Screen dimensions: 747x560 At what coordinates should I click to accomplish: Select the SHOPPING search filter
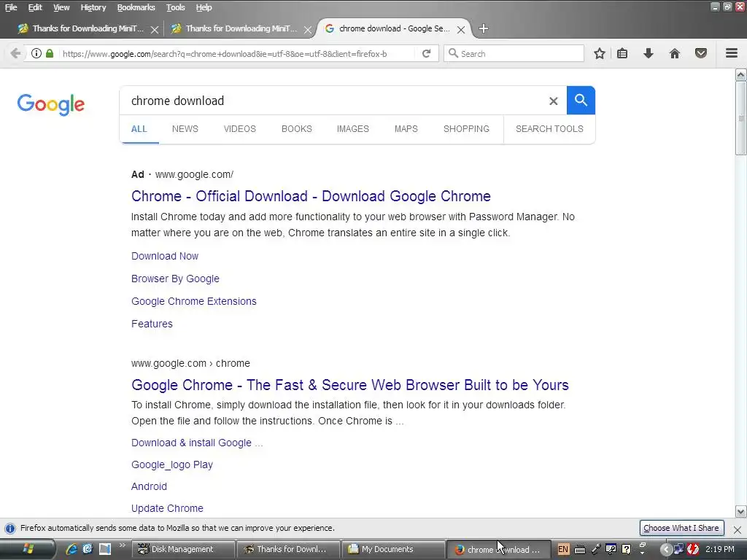[466, 128]
